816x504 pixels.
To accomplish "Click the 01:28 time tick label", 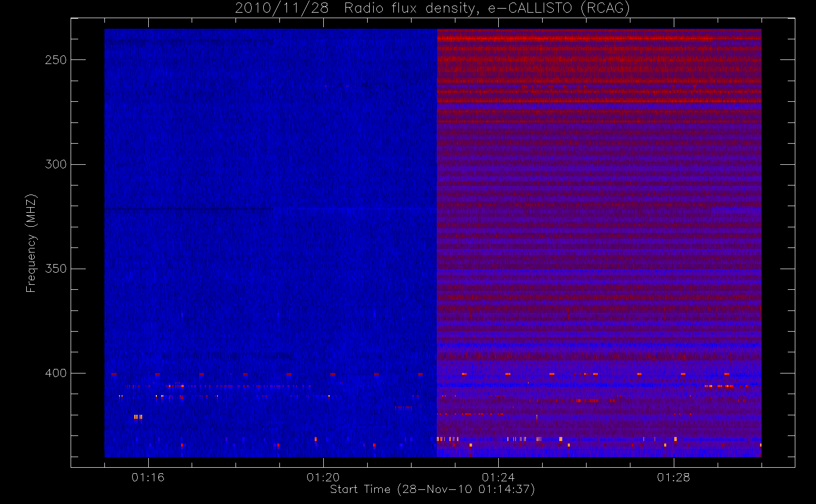I will 673,477.
